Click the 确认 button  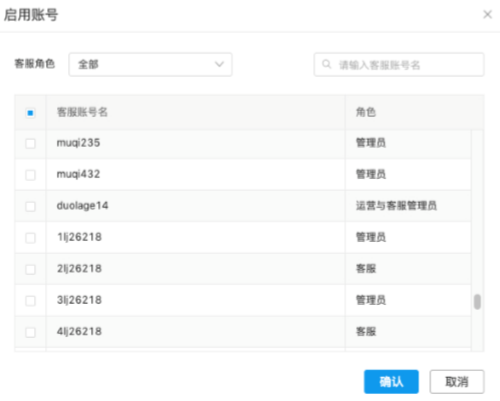(x=391, y=382)
